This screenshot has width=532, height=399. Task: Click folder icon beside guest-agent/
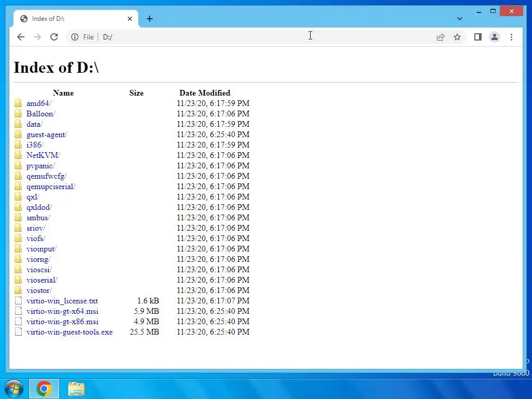(x=18, y=135)
